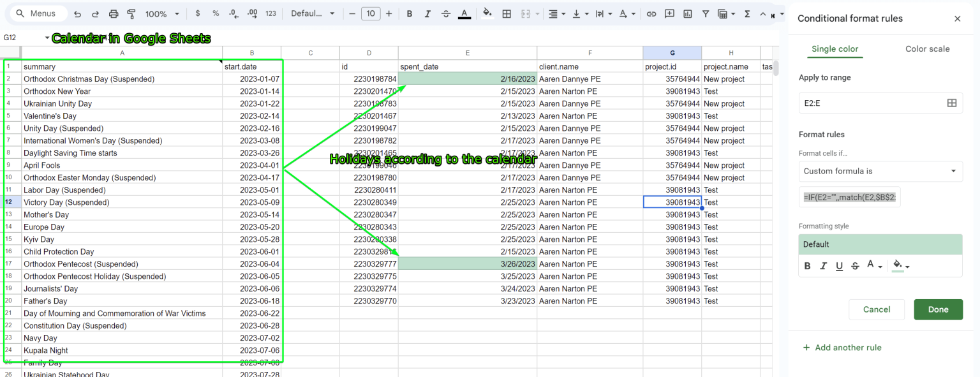Screen dimensions: 980x377
Task: Toggle underline in Formatting style panel
Action: coord(839,266)
